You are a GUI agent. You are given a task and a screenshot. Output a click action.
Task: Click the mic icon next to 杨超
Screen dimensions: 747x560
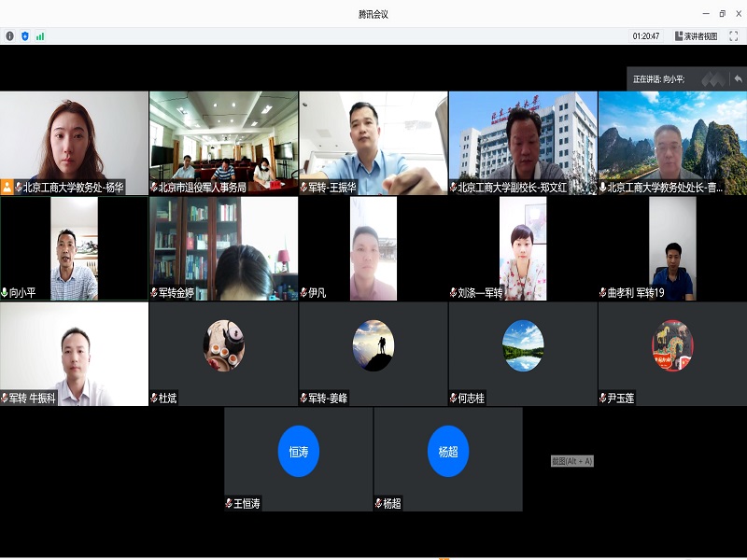click(378, 501)
